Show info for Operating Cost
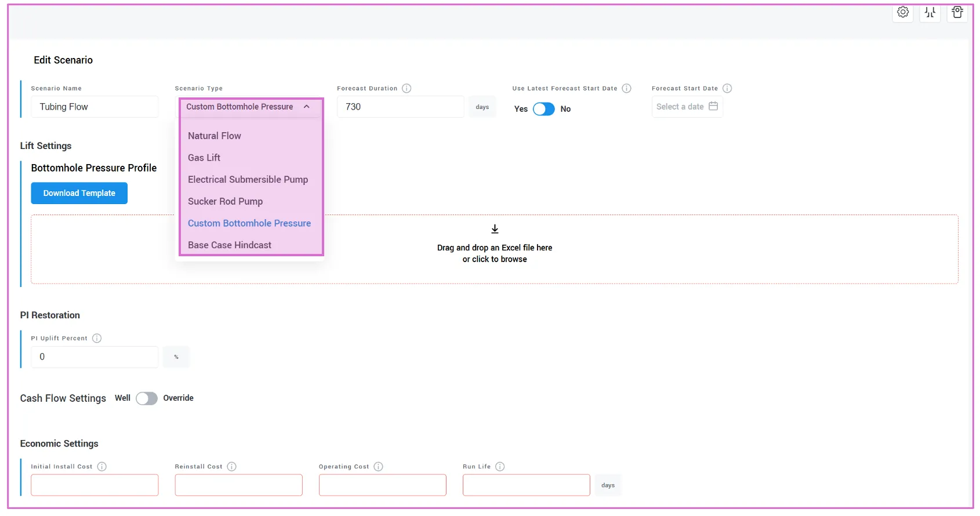 point(379,467)
